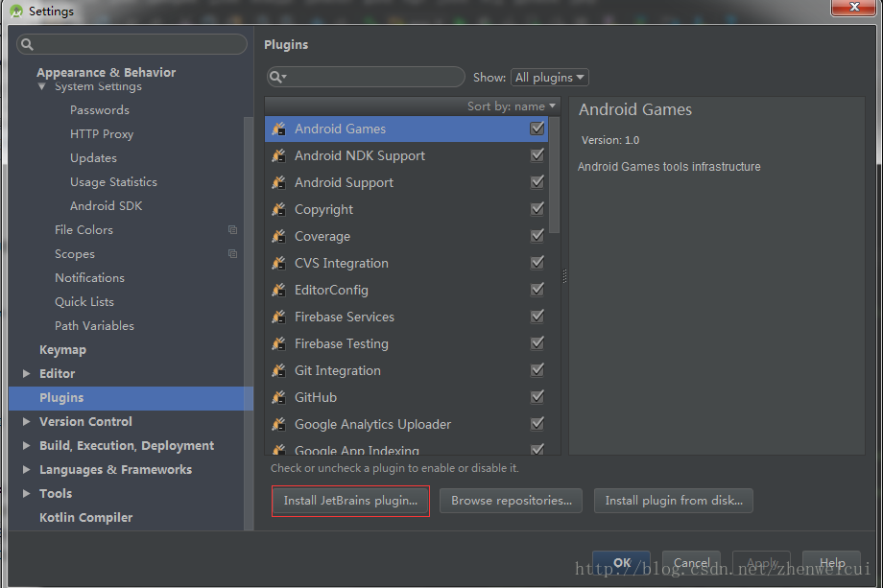Click the plugin list splitter handle
883x588 pixels.
pyautogui.click(x=564, y=275)
